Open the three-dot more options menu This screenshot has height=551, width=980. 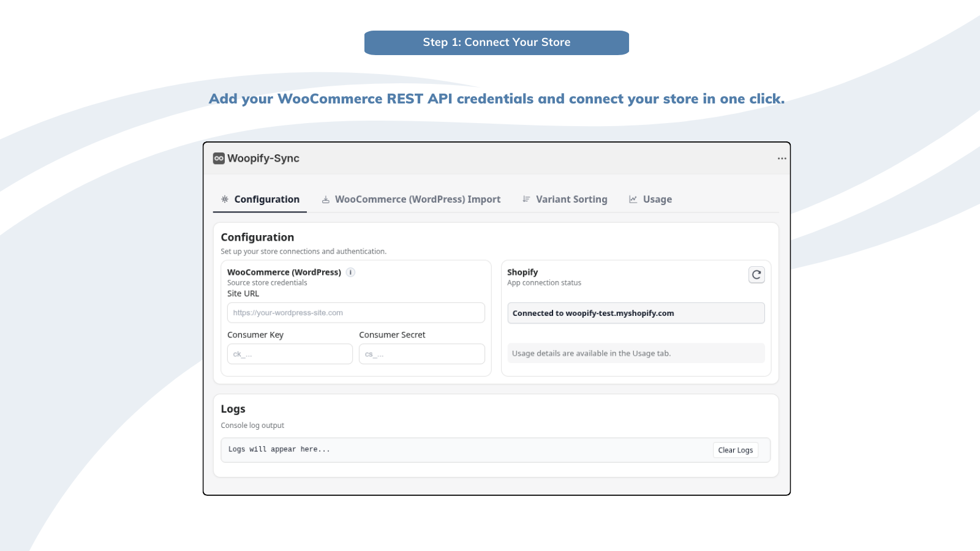(x=782, y=159)
